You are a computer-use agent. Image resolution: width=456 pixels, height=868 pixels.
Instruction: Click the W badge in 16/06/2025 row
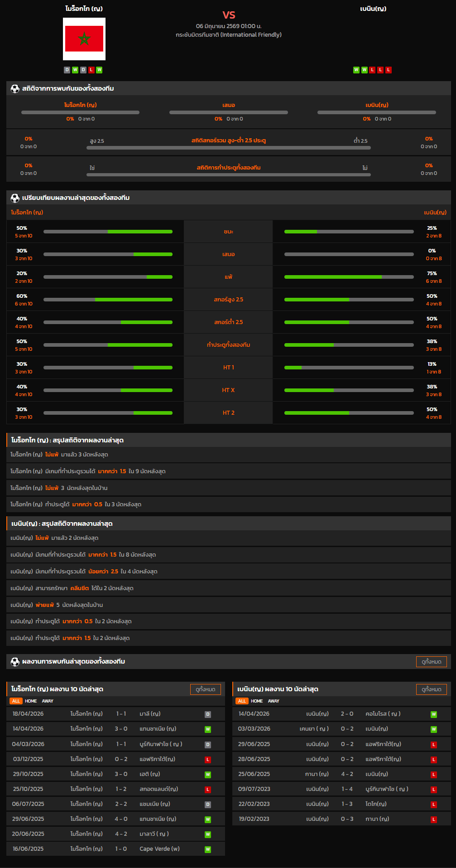pos(208,849)
